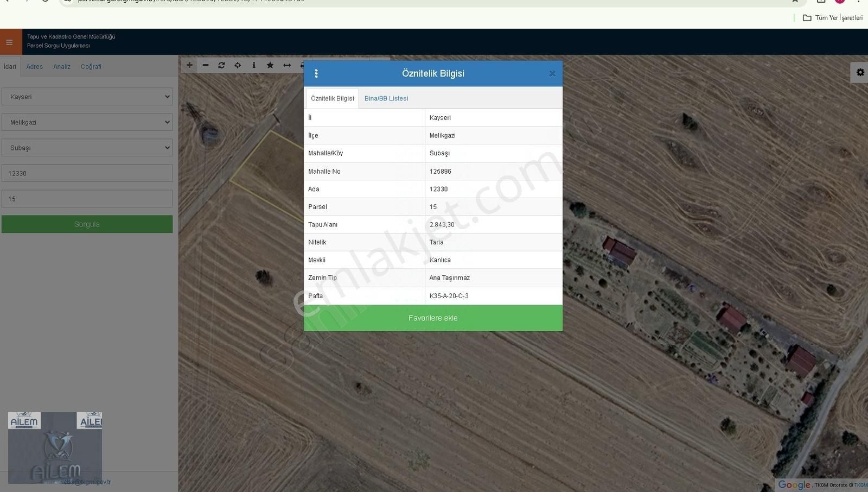Open map settings gear icon

(860, 72)
